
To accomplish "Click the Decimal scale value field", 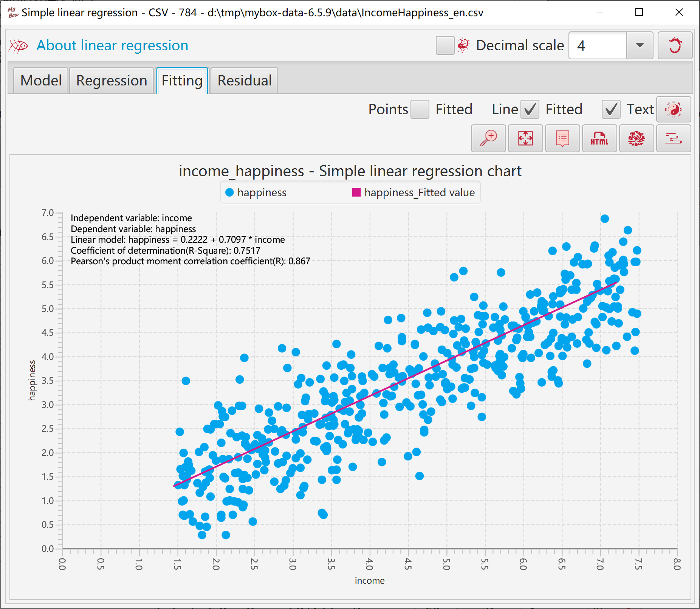I will tap(598, 45).
